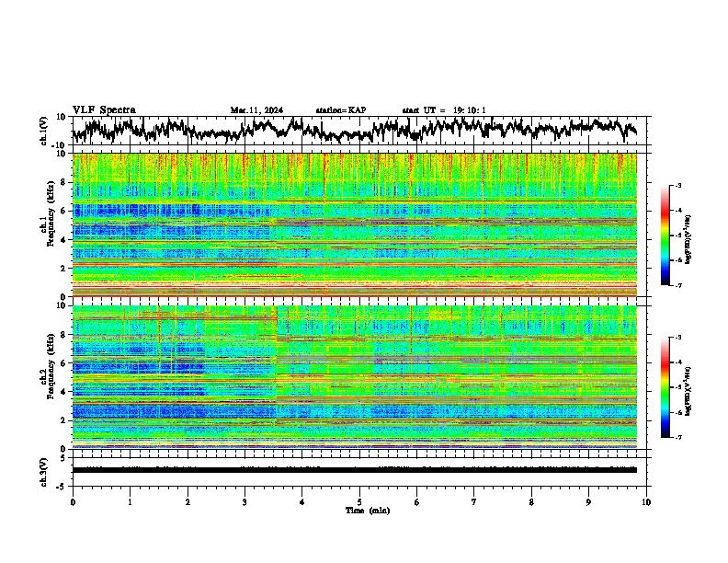This screenshot has width=728, height=563.
Task: Click the '8' kHz tick of ch.1 spectrogram
Action: (64, 182)
